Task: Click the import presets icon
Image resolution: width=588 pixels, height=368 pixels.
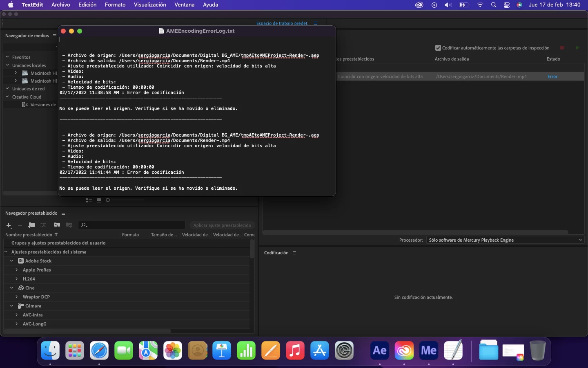Action: [x=57, y=225]
